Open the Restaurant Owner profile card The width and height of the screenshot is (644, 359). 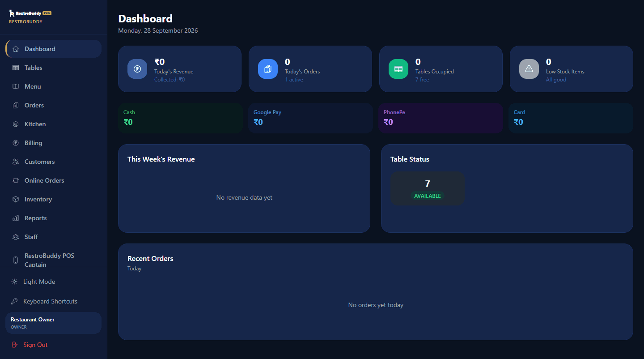tap(54, 323)
